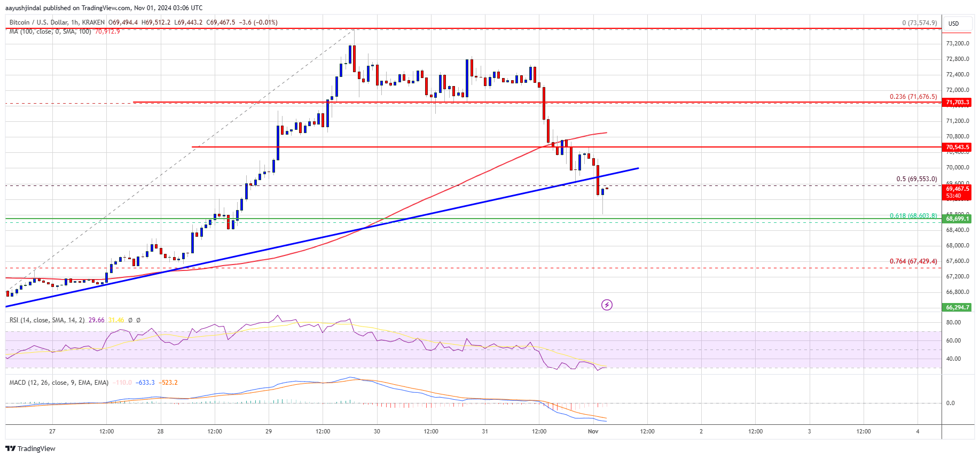The height and width of the screenshot is (458, 980).
Task: Click the high value H69,512.2
Action: tap(156, 22)
